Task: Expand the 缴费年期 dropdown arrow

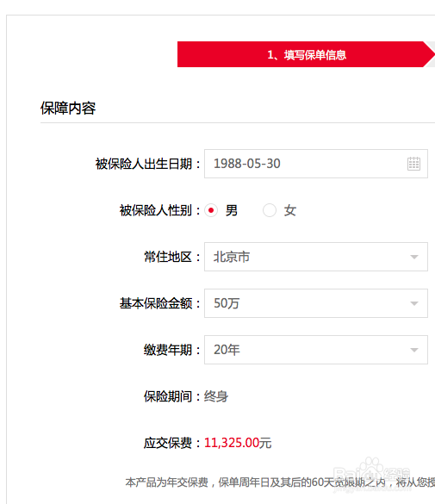Action: [414, 350]
